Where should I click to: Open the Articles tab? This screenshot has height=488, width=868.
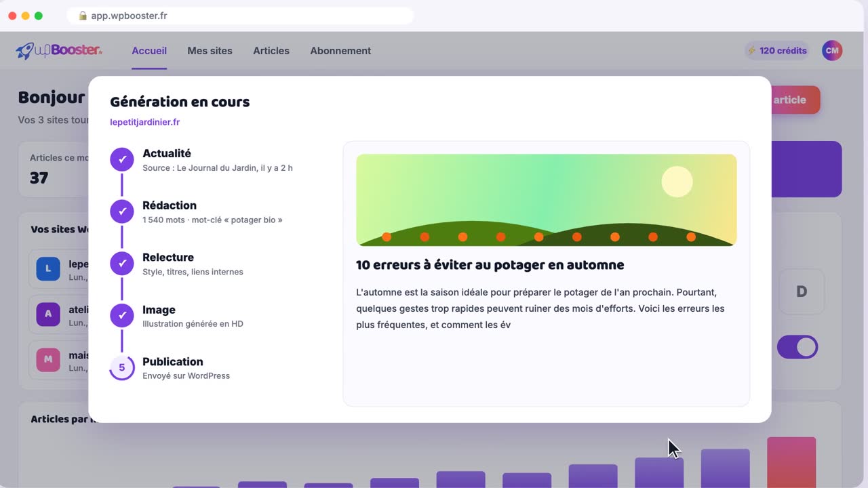tap(271, 51)
